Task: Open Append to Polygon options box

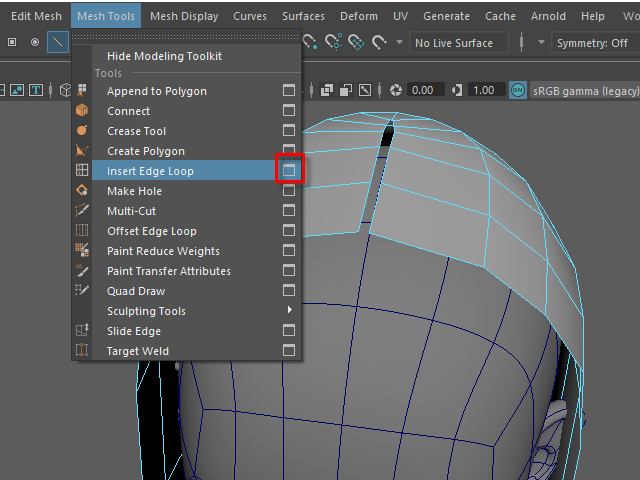Action: pos(289,91)
